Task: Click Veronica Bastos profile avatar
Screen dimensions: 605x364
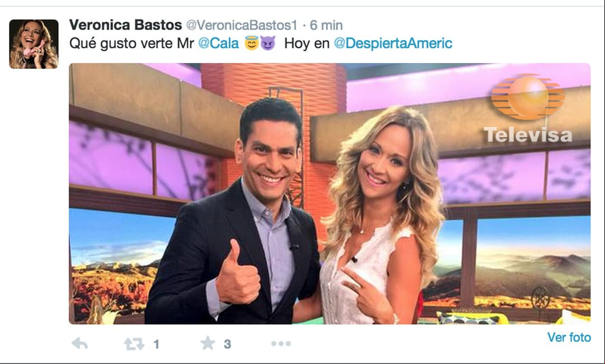Action: tap(34, 44)
